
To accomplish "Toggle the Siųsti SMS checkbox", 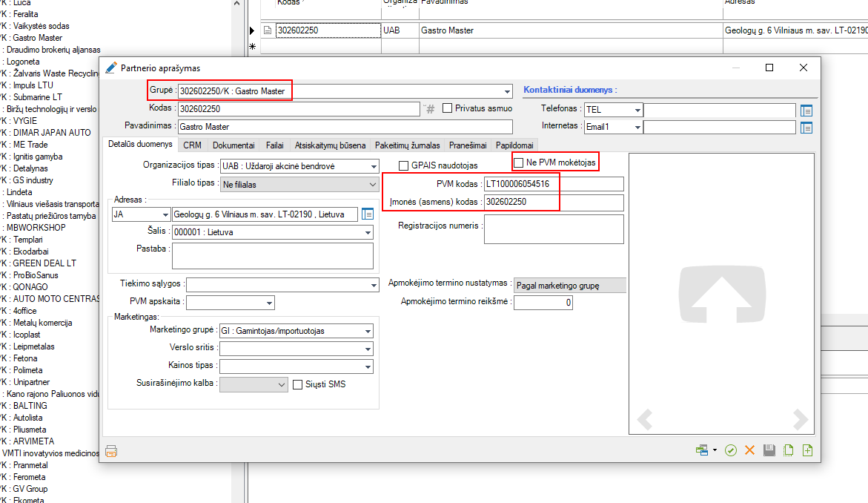I will click(298, 384).
